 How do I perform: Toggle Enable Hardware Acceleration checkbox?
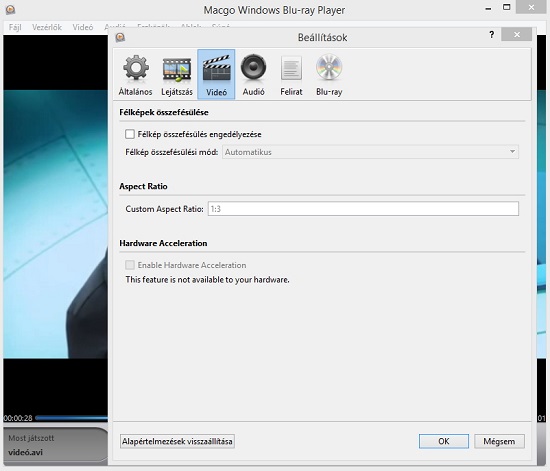[130, 265]
